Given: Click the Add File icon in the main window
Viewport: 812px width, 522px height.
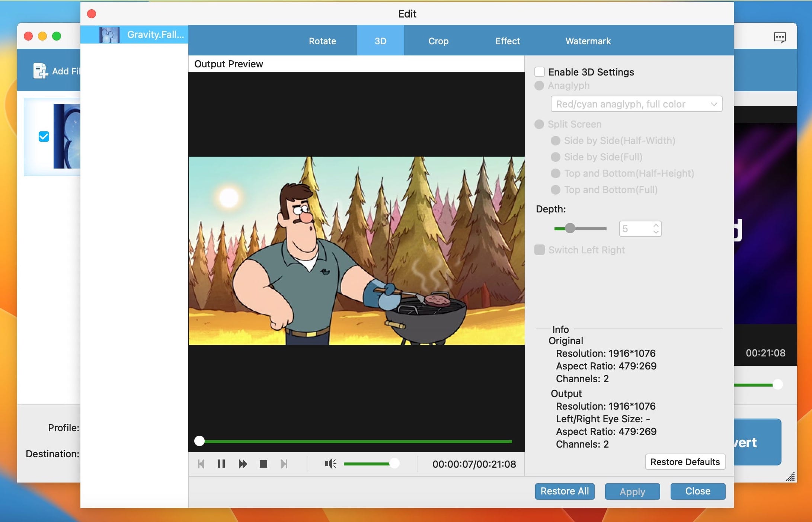Looking at the screenshot, I should pos(40,71).
